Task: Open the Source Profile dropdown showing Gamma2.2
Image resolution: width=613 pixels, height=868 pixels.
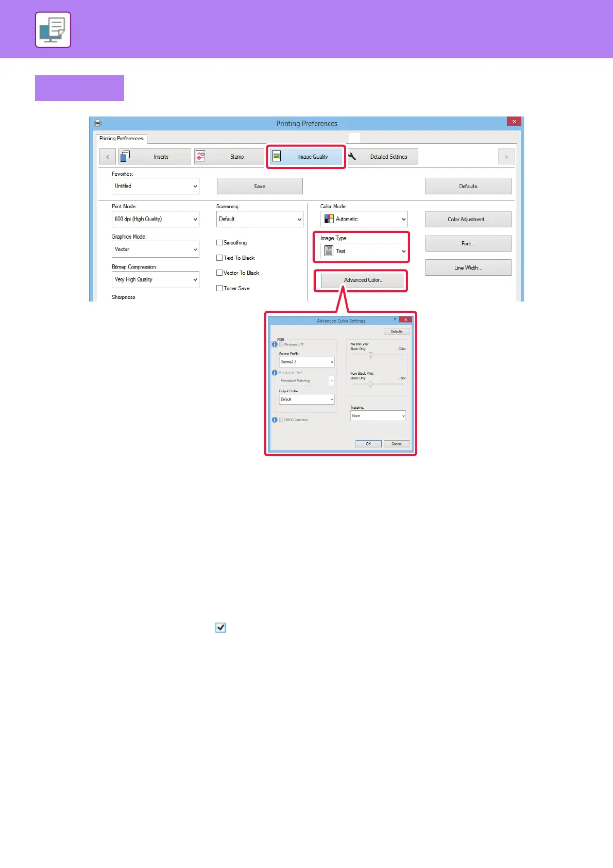Action: (307, 362)
